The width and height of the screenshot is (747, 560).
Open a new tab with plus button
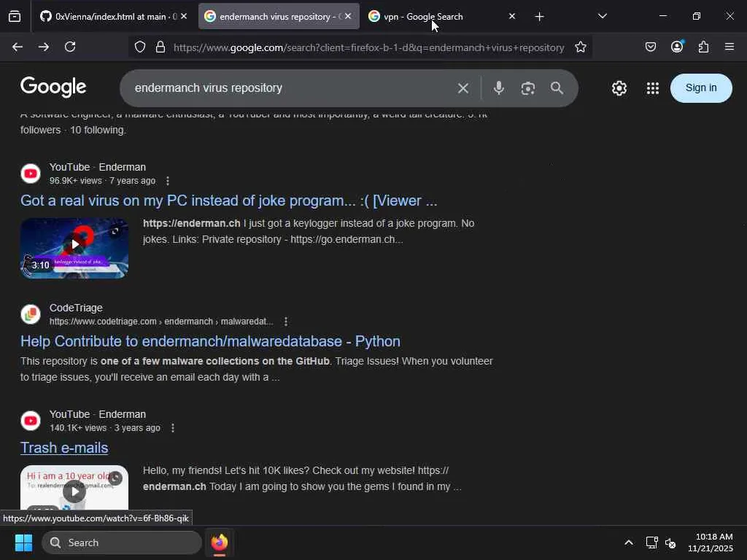(539, 17)
